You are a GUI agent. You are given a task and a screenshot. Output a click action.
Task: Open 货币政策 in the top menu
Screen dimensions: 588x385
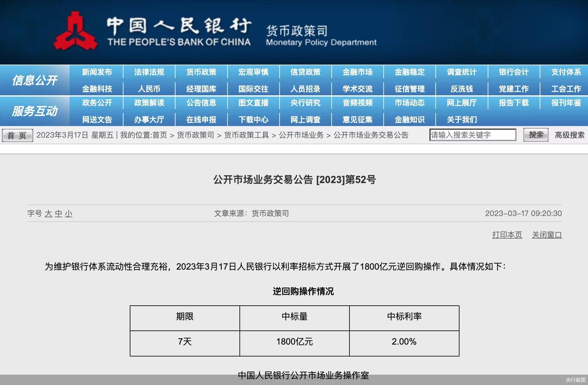click(x=201, y=72)
